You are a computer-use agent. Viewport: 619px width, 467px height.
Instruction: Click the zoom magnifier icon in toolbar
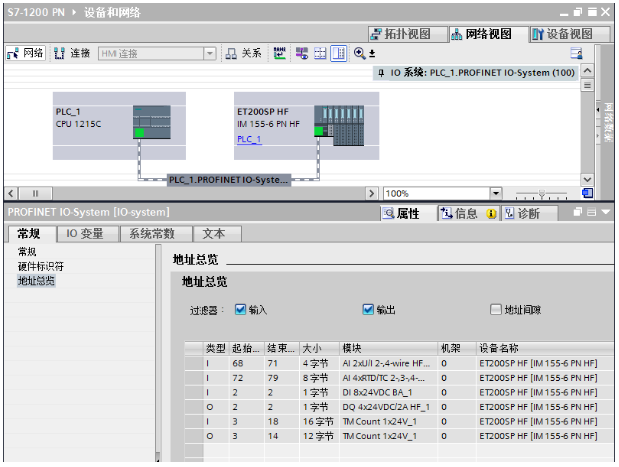tap(359, 53)
